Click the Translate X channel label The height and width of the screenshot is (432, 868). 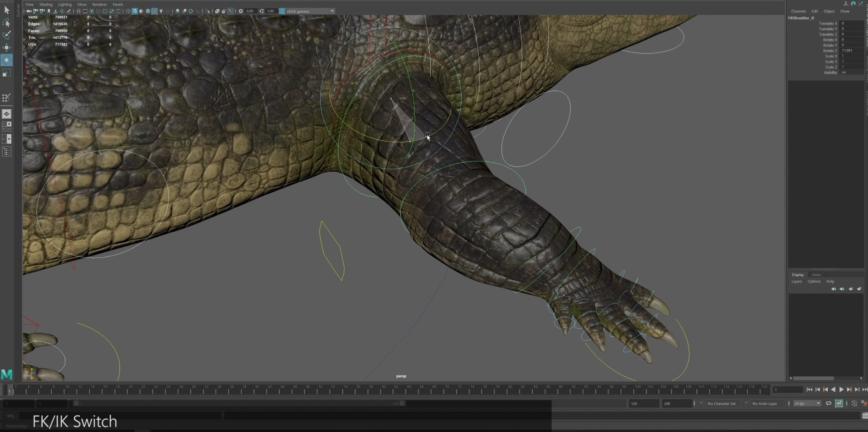click(828, 23)
